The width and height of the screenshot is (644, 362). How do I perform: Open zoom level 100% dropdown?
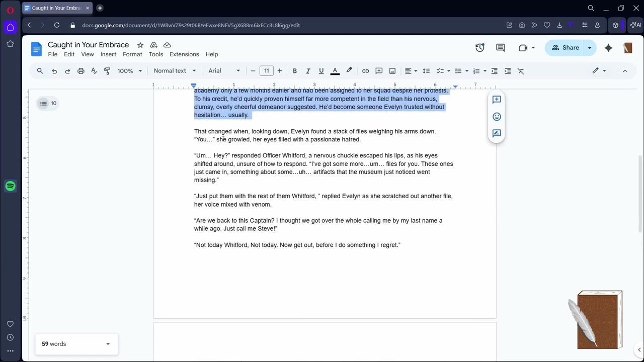[130, 71]
